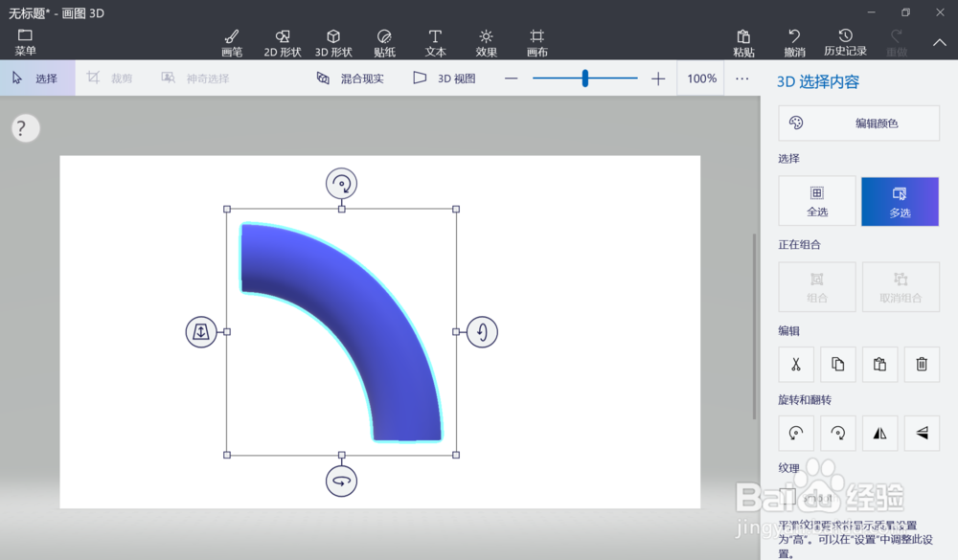Toggle the 多选 multiselect button

point(900,202)
